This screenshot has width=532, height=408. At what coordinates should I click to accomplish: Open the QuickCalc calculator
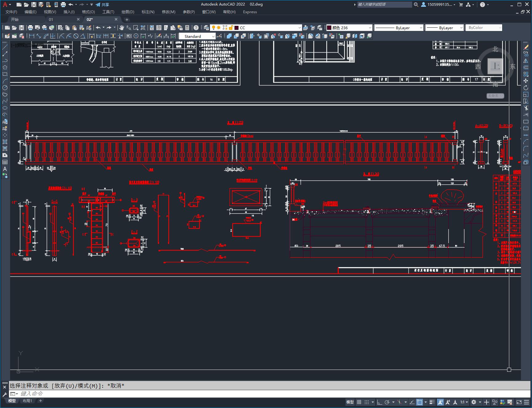pos(187,28)
